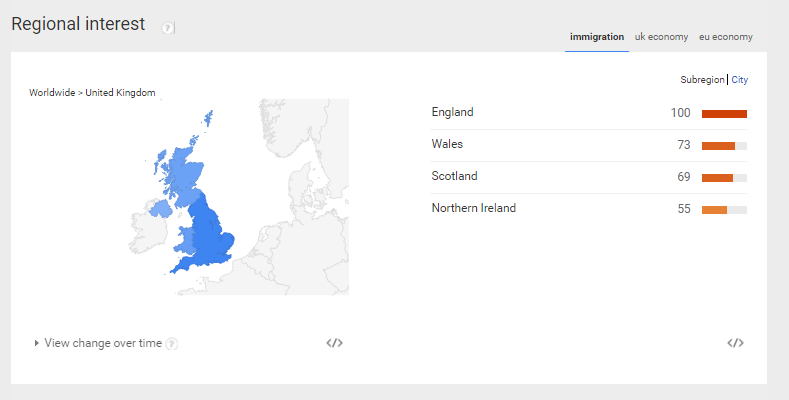
Task: Click the Regional interest heading
Action: click(x=78, y=24)
